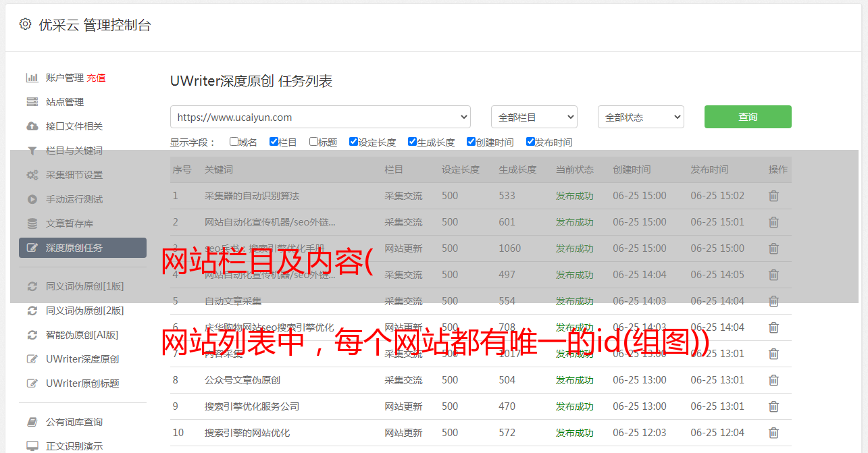Click keyword 公众号文章伪原创
The image size is (868, 453).
tap(242, 380)
